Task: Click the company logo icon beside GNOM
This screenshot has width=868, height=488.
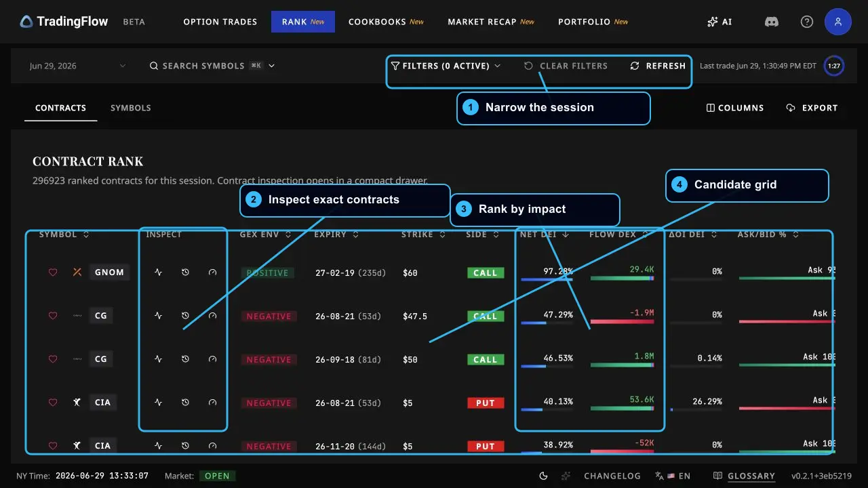Action: [x=77, y=272]
